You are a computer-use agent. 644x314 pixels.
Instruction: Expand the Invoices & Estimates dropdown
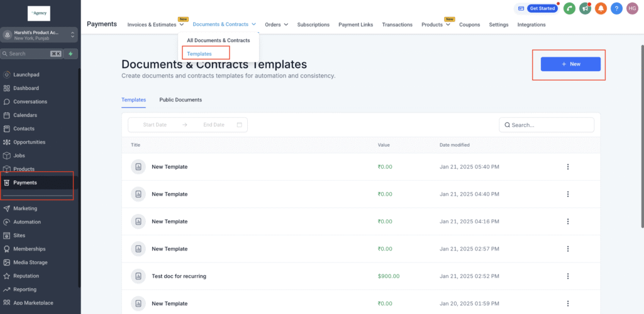coord(155,25)
